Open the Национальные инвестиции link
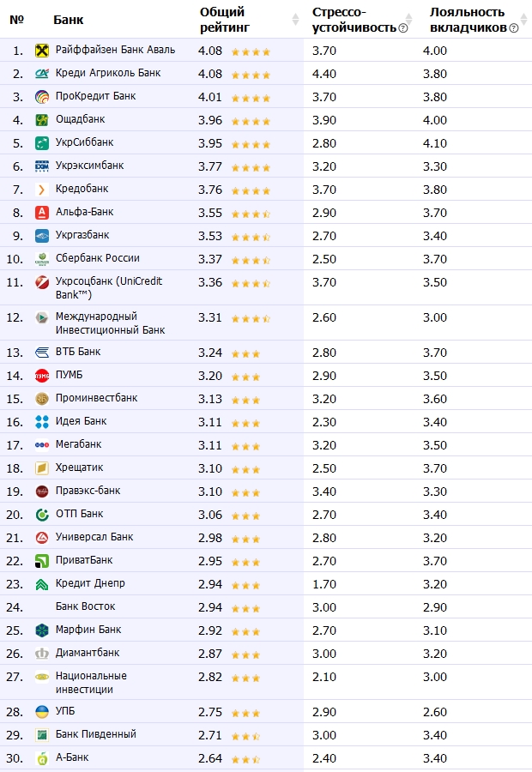Image resolution: width=532 pixels, height=772 pixels. 91,683
